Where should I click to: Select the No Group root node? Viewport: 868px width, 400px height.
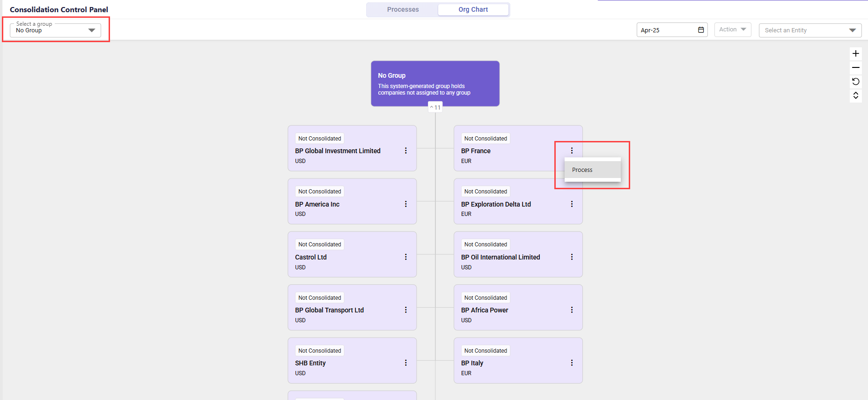435,83
